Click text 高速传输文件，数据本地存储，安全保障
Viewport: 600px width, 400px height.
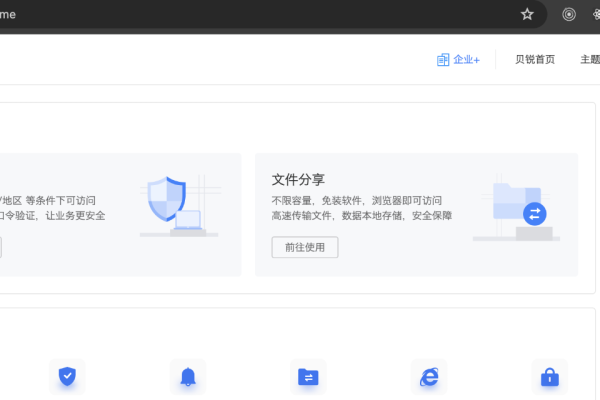[362, 216]
